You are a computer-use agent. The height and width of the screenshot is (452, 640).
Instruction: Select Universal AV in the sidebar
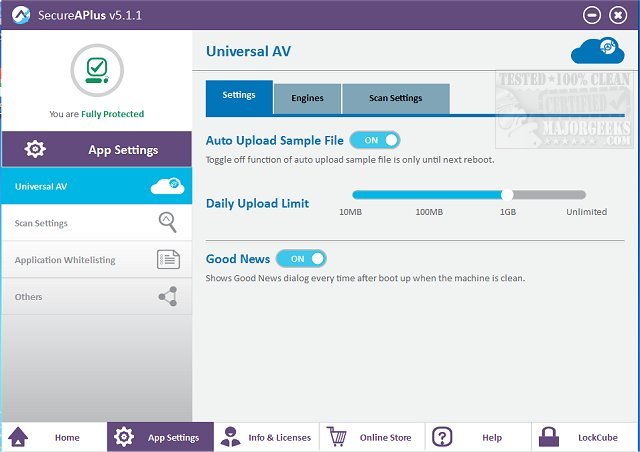97,186
